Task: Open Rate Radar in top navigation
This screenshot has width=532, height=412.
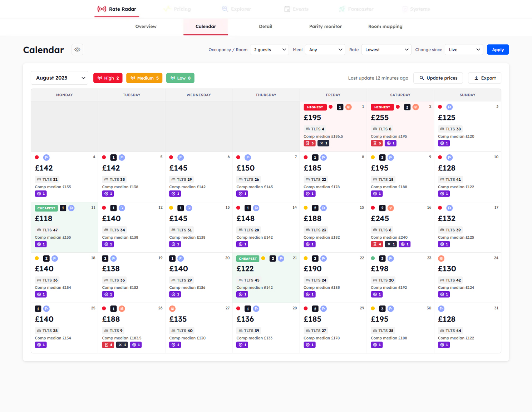Action: click(x=117, y=9)
